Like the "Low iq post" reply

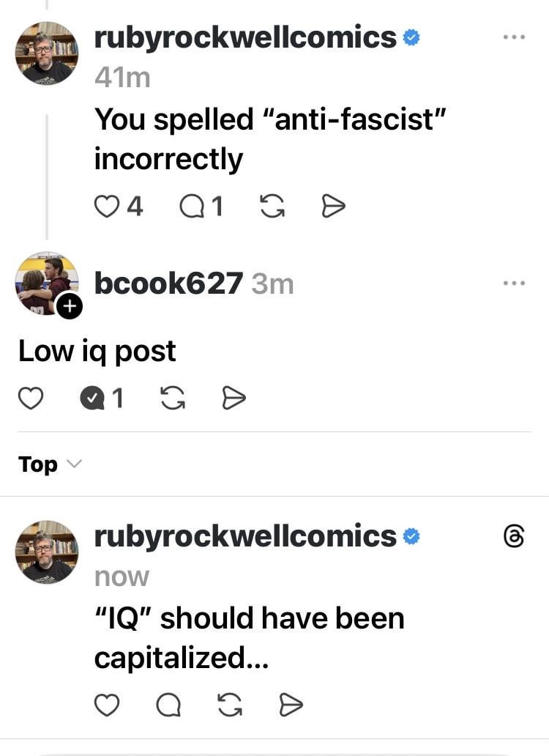click(x=30, y=399)
